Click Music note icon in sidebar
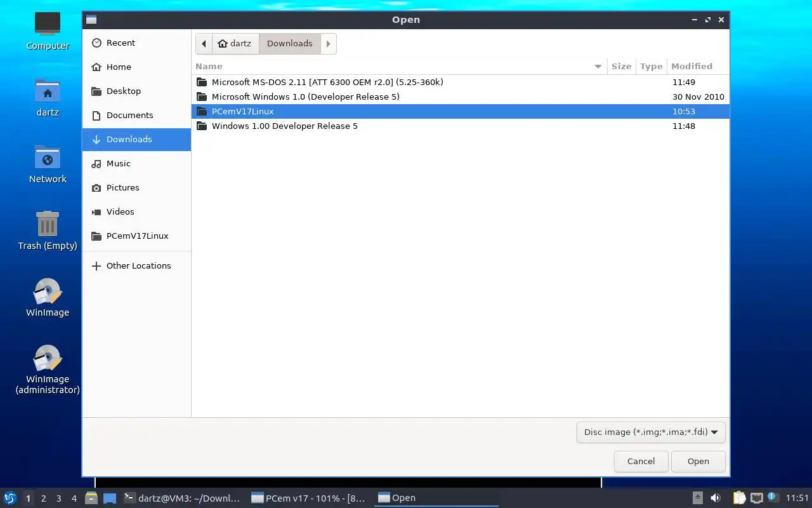 click(96, 163)
